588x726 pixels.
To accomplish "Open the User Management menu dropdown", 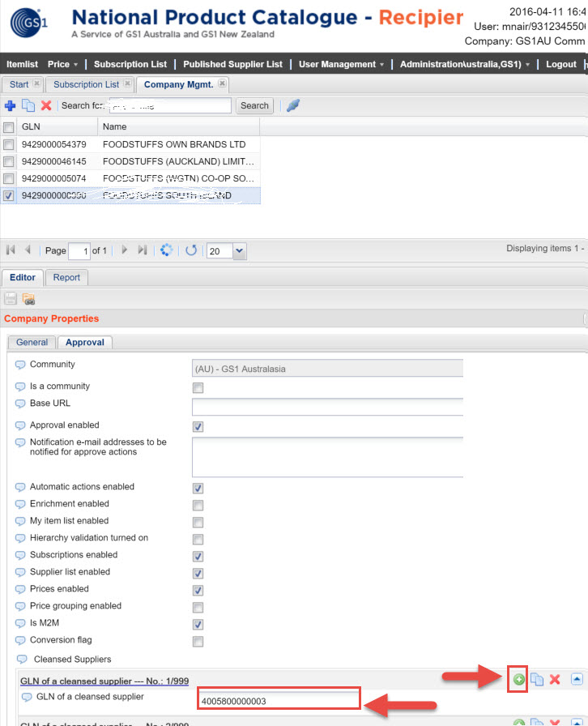I will (x=341, y=64).
